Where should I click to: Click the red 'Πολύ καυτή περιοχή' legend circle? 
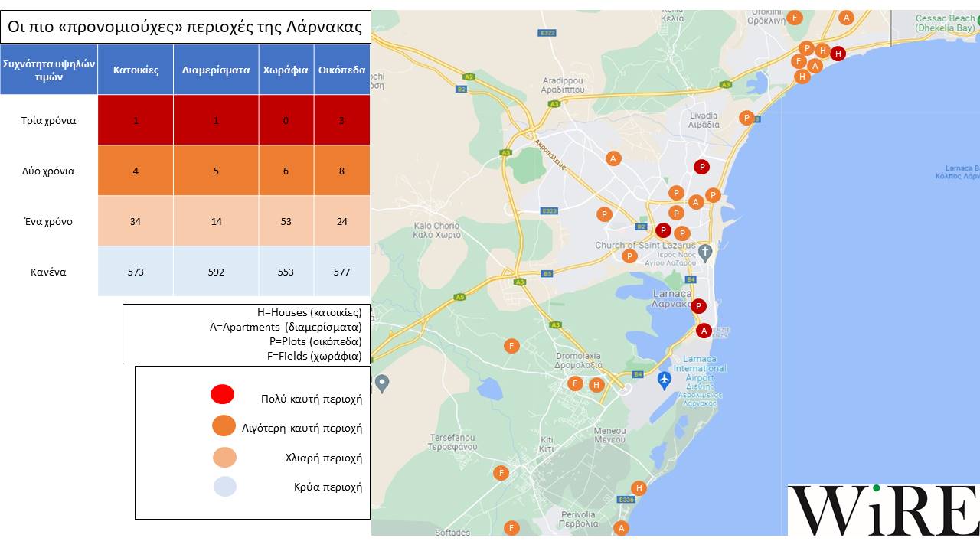point(222,394)
